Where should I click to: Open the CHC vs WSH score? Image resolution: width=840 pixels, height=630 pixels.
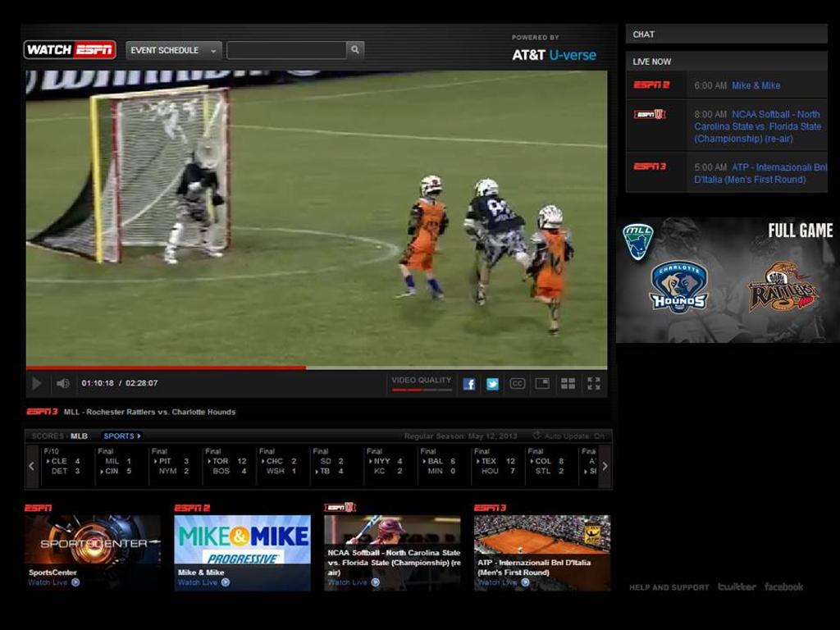tap(279, 462)
